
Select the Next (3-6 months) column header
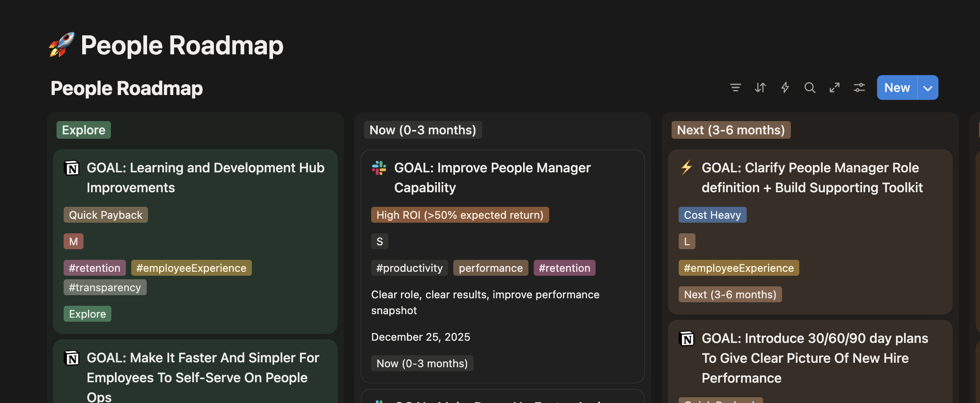pyautogui.click(x=731, y=130)
